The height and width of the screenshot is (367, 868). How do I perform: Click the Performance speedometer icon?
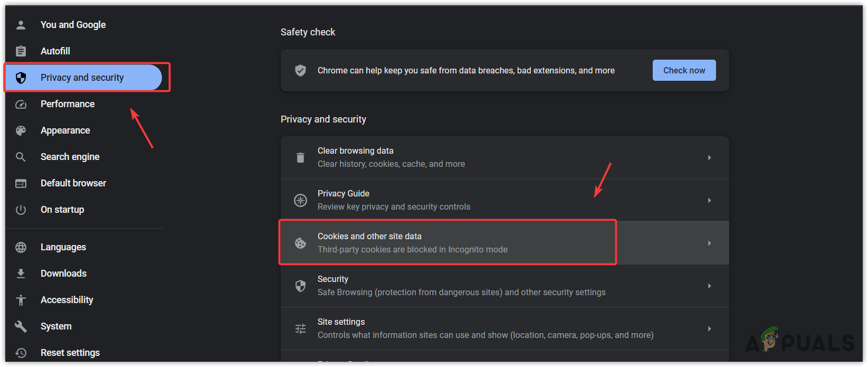pyautogui.click(x=21, y=104)
